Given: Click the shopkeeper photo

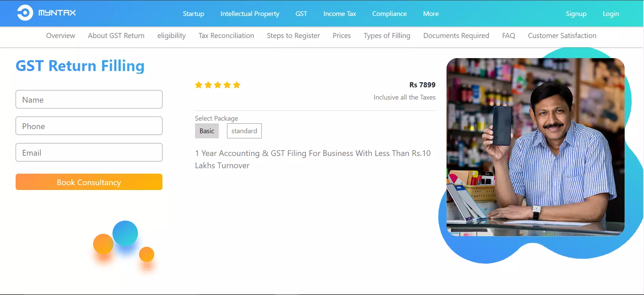Looking at the screenshot, I should 535,147.
